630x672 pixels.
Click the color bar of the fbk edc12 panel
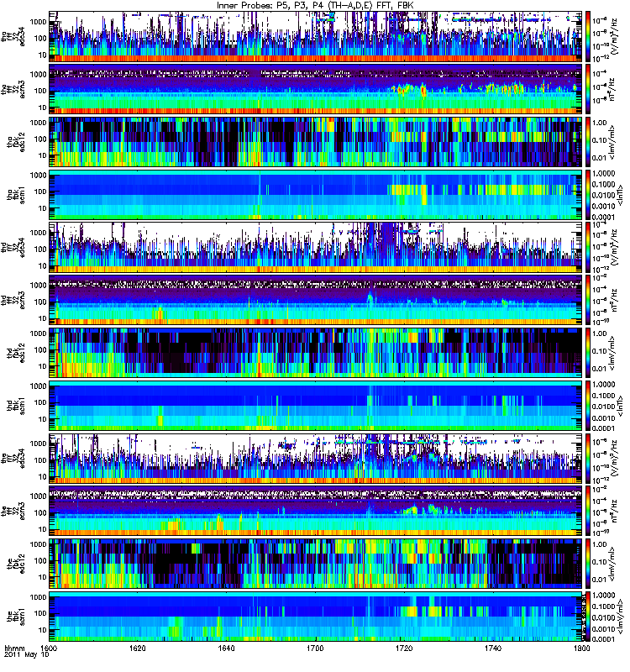[588, 564]
